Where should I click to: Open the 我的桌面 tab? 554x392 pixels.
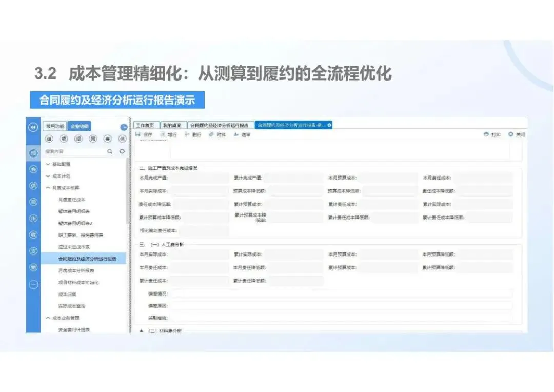tap(172, 126)
